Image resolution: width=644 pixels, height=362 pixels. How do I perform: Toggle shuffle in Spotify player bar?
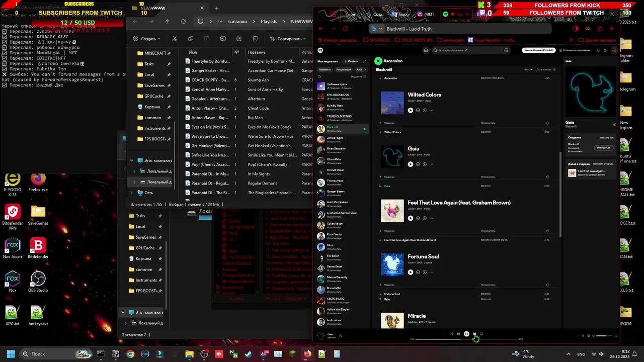point(451,334)
